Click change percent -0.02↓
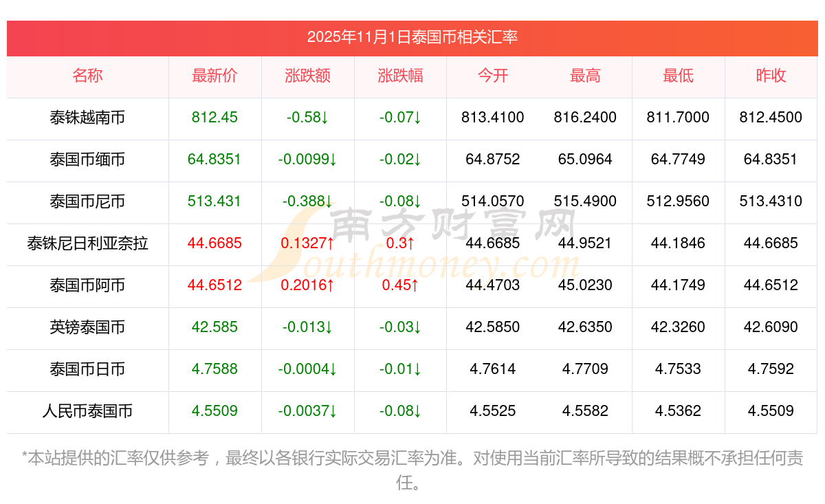The height and width of the screenshot is (504, 825). coord(400,160)
